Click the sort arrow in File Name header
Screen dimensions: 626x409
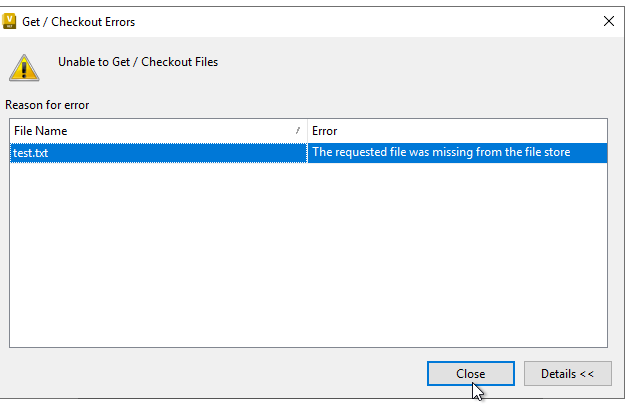(x=298, y=131)
